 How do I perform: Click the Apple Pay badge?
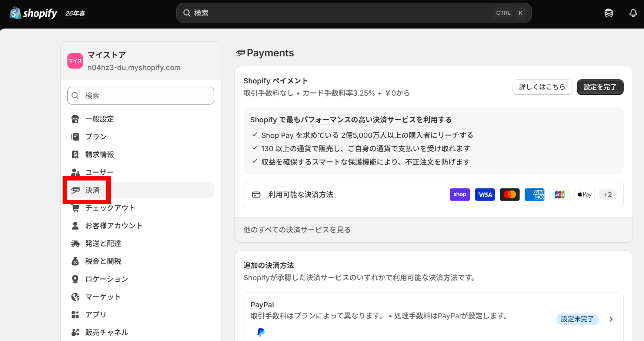(x=584, y=195)
